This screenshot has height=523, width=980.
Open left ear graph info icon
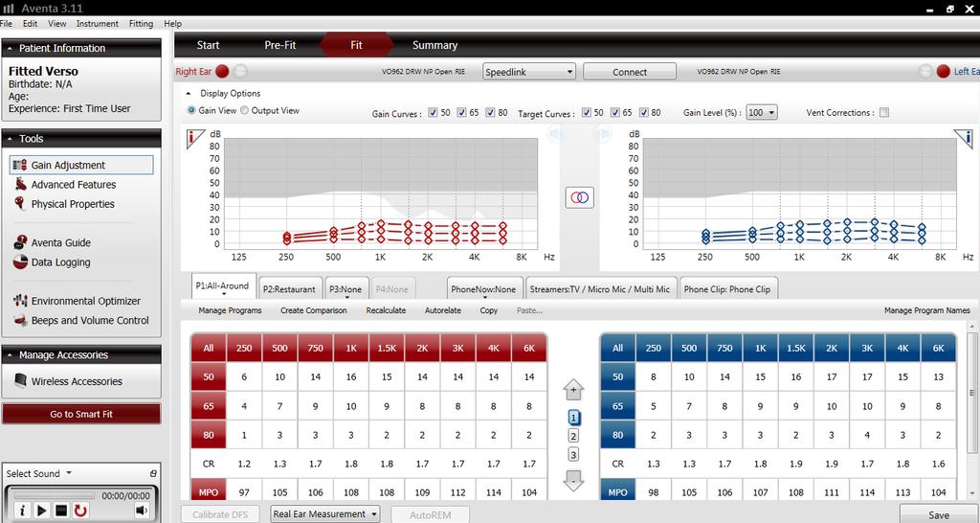pos(964,138)
